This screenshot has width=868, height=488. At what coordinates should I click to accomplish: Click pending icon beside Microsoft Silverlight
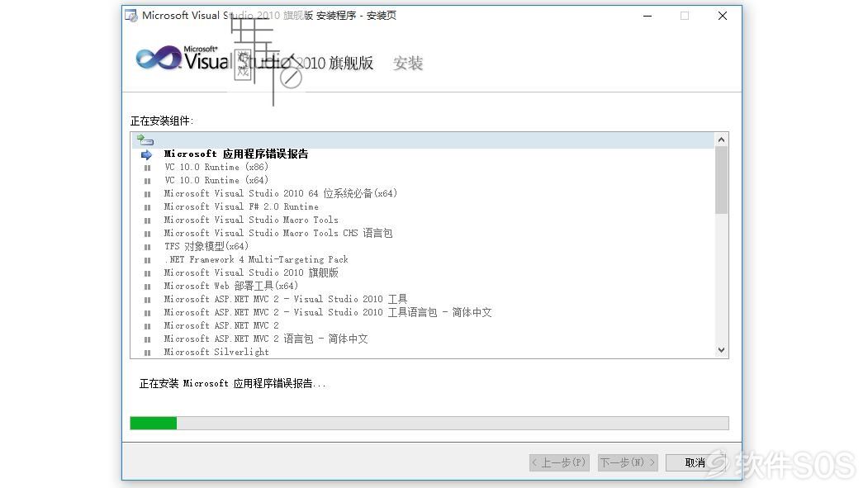tap(147, 353)
